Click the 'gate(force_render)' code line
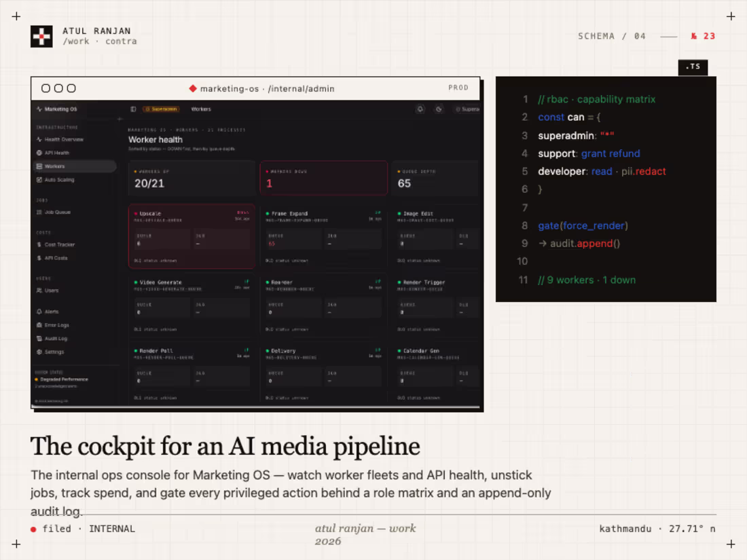The width and height of the screenshot is (747, 560). pos(583,226)
